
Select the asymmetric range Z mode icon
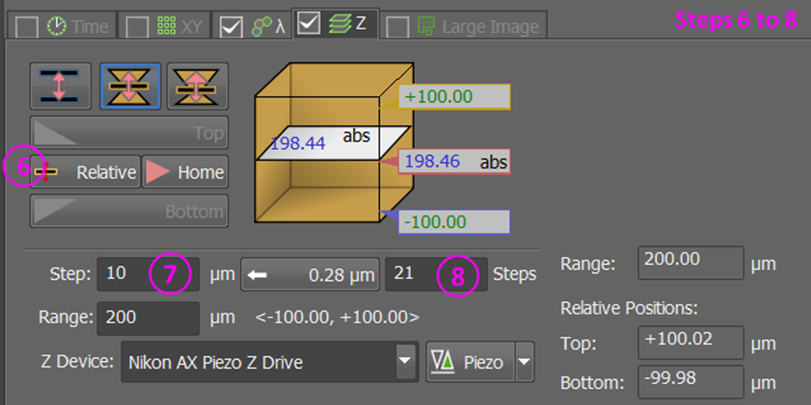[x=197, y=85]
